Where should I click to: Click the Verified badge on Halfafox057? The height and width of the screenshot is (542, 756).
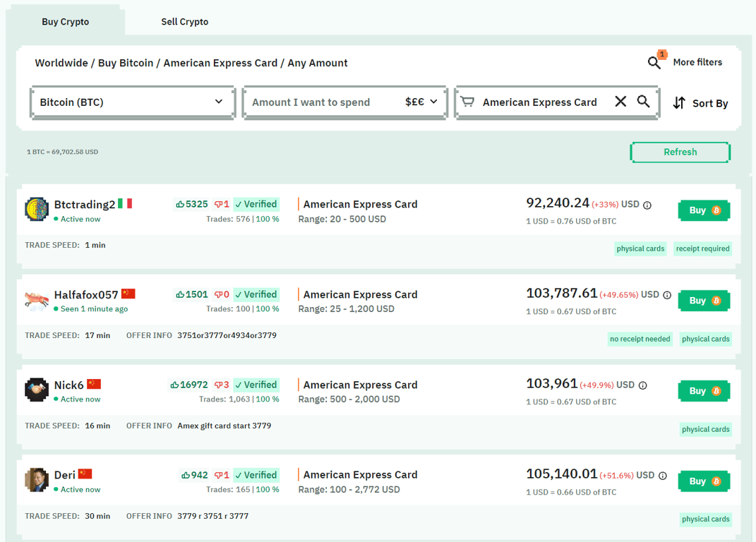point(256,294)
